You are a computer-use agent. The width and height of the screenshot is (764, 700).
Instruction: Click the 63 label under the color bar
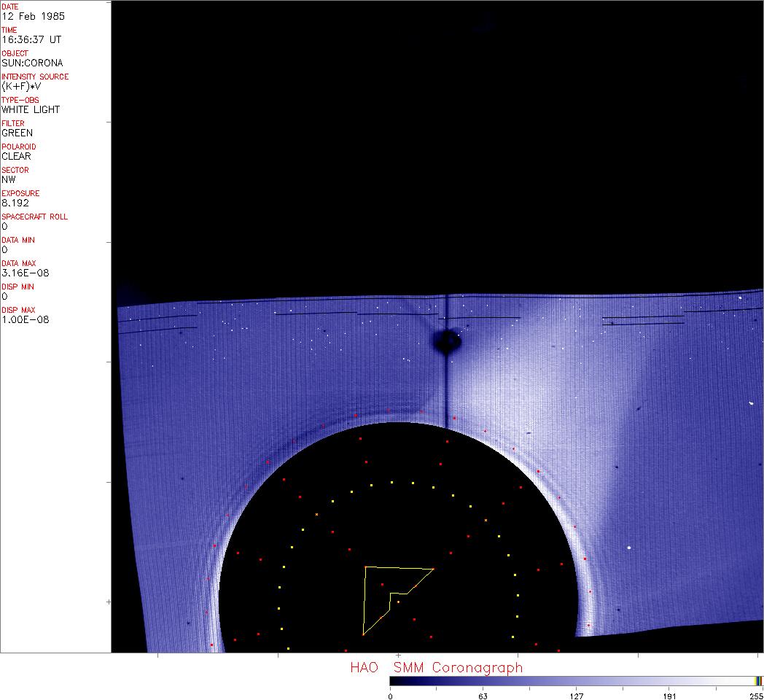(x=483, y=696)
